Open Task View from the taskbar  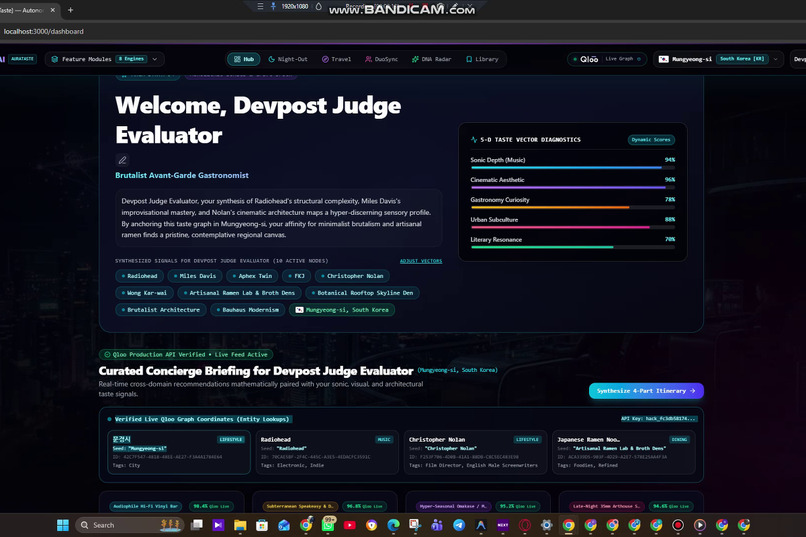pos(196,525)
